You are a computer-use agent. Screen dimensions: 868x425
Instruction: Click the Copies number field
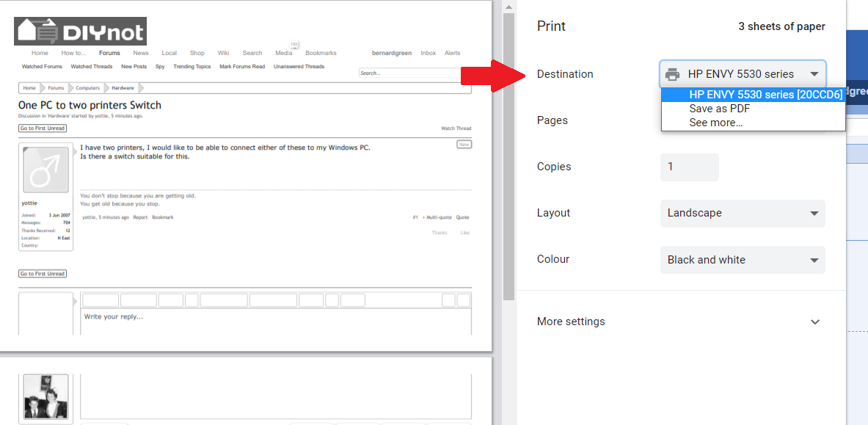click(x=689, y=167)
